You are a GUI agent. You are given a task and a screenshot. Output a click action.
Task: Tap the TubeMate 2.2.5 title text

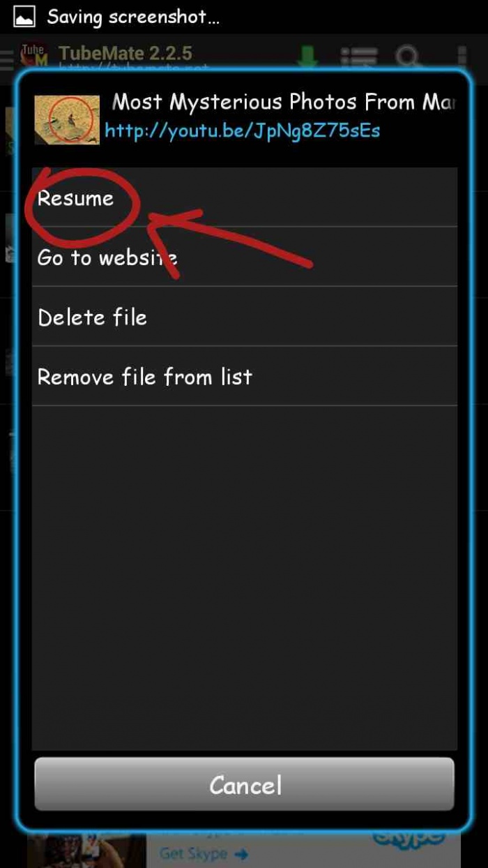(x=125, y=53)
